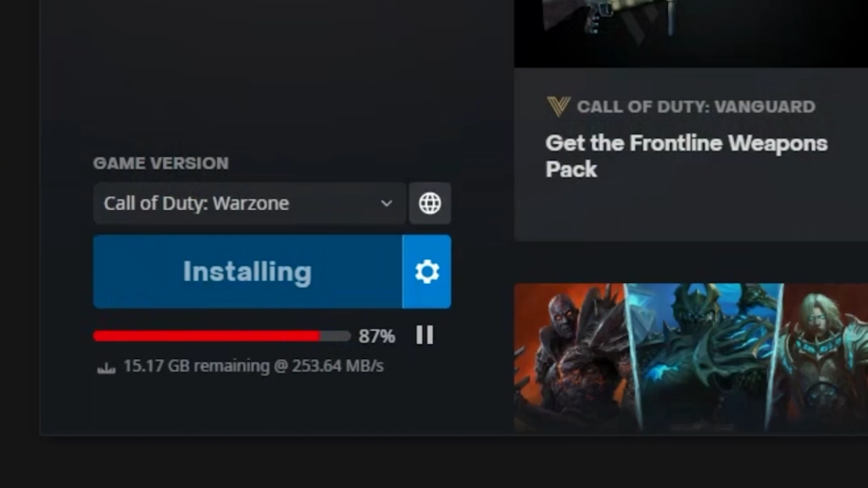Image resolution: width=868 pixels, height=488 pixels.
Task: Click the CALL OF DUTY: VANGUARD label
Action: point(696,106)
